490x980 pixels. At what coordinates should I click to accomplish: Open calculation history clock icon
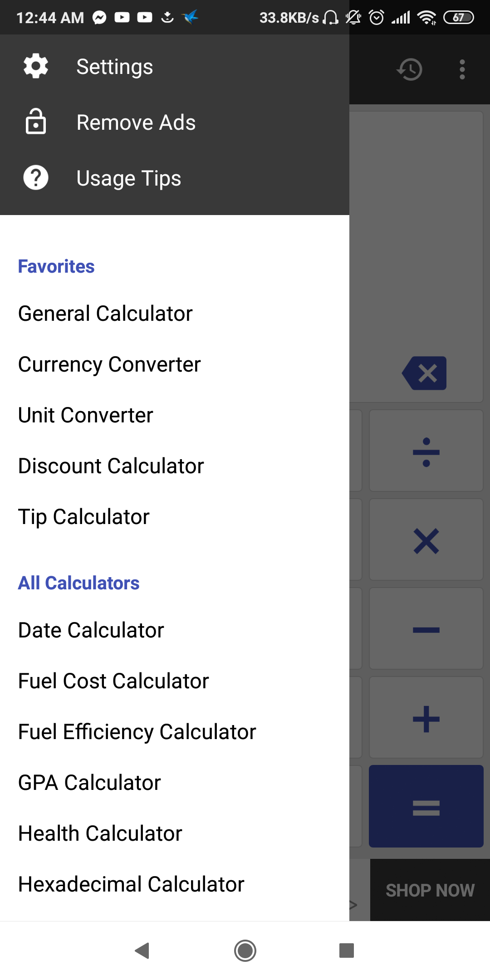410,69
